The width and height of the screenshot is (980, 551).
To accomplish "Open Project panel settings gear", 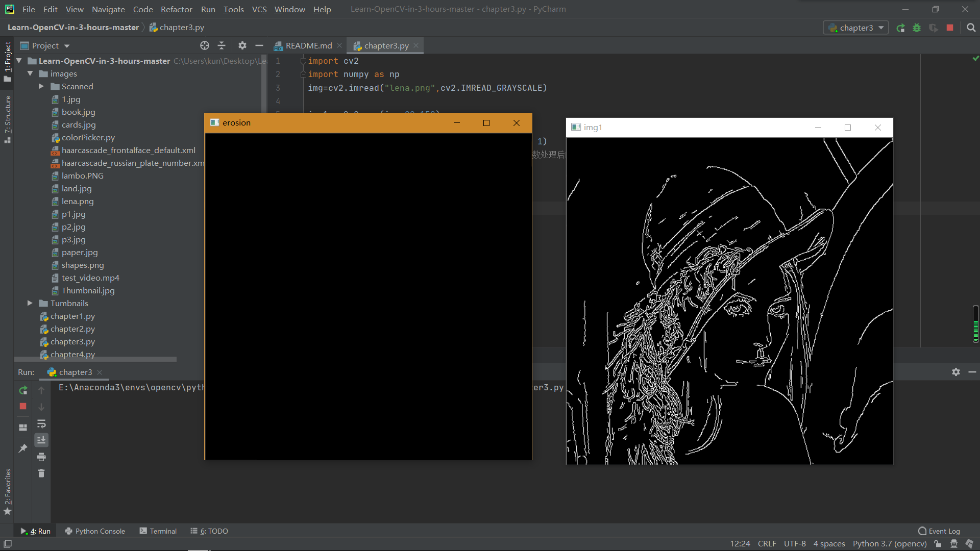I will (242, 45).
